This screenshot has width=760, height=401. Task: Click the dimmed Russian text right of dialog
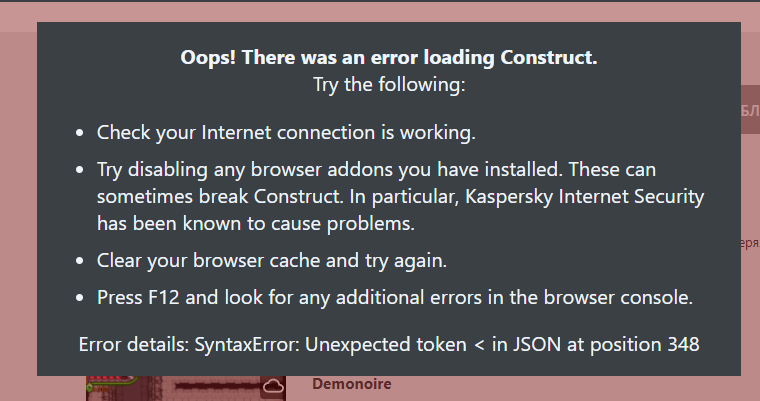click(x=750, y=243)
